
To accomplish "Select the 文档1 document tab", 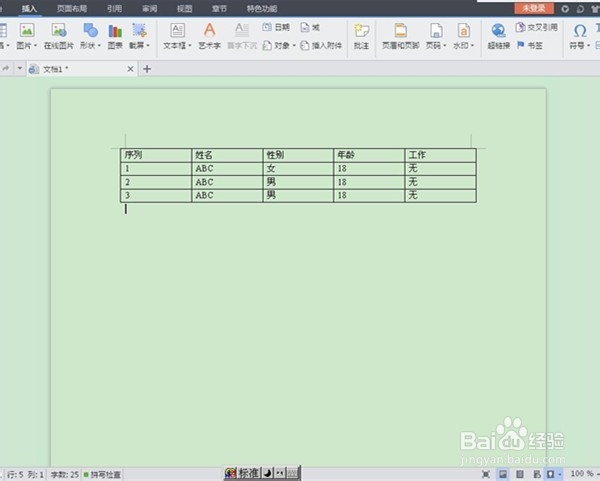I will (x=82, y=69).
